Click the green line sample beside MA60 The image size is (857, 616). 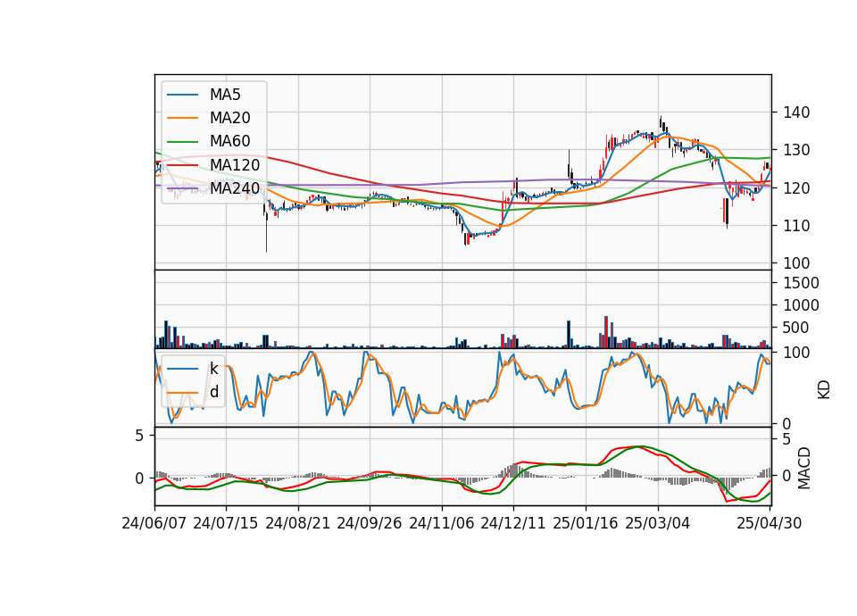click(182, 142)
